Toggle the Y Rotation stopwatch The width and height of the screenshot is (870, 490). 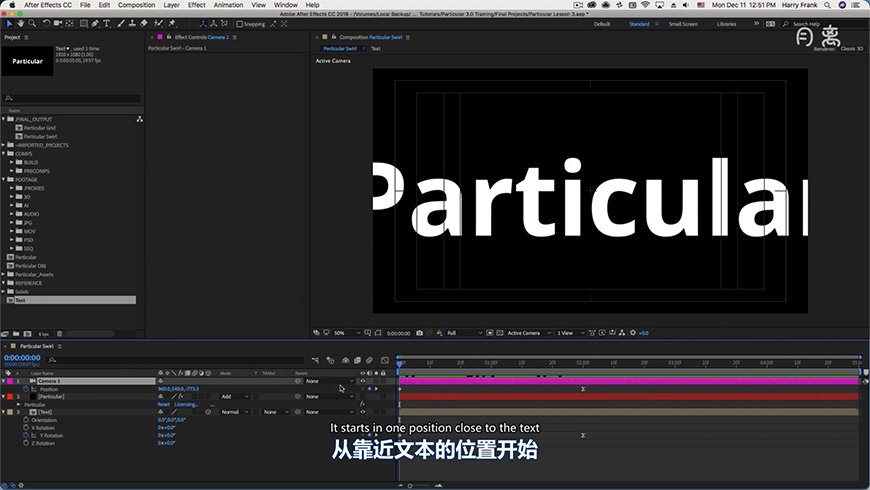tap(26, 436)
